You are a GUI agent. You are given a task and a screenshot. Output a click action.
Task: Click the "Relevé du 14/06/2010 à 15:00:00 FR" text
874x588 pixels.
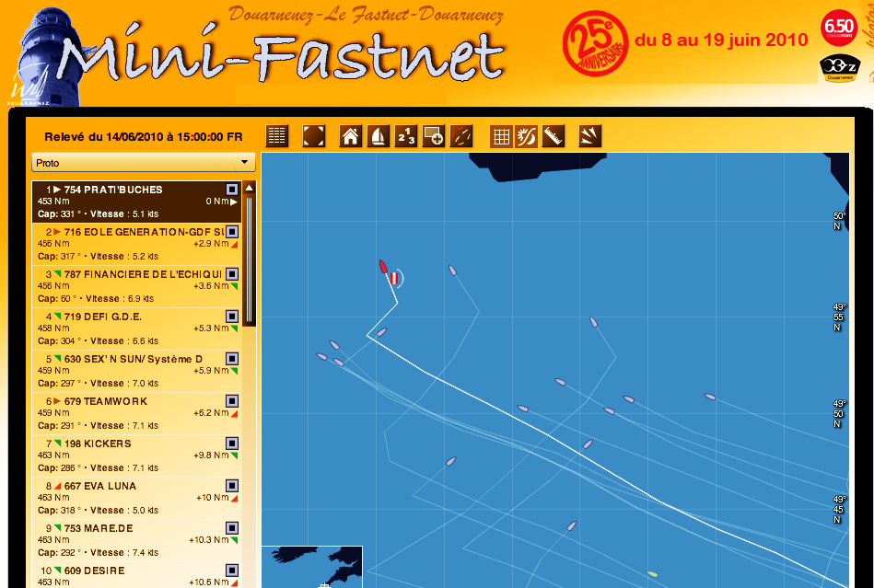point(144,137)
